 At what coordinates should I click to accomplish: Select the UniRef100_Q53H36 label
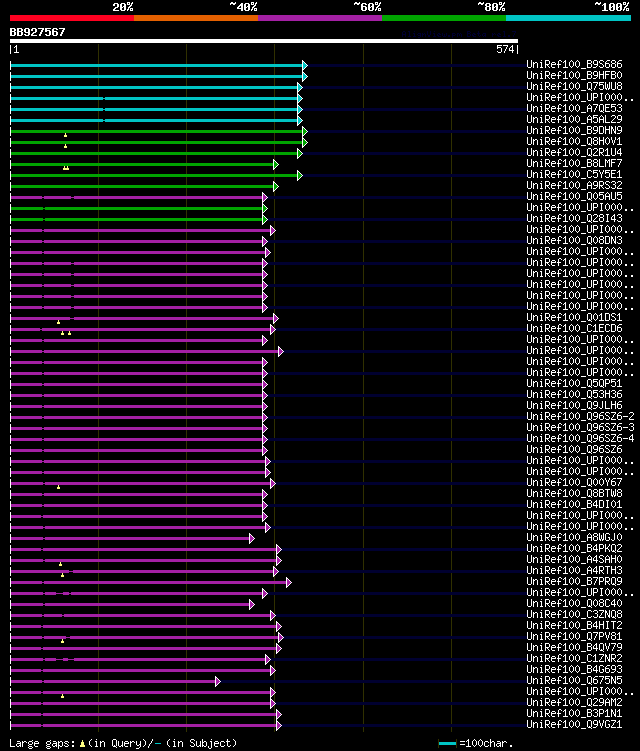tap(574, 395)
